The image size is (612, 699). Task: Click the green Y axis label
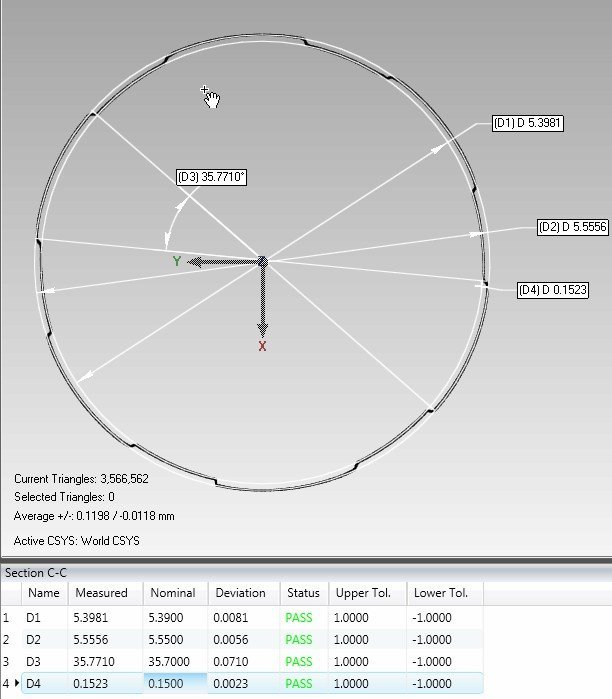click(x=177, y=261)
